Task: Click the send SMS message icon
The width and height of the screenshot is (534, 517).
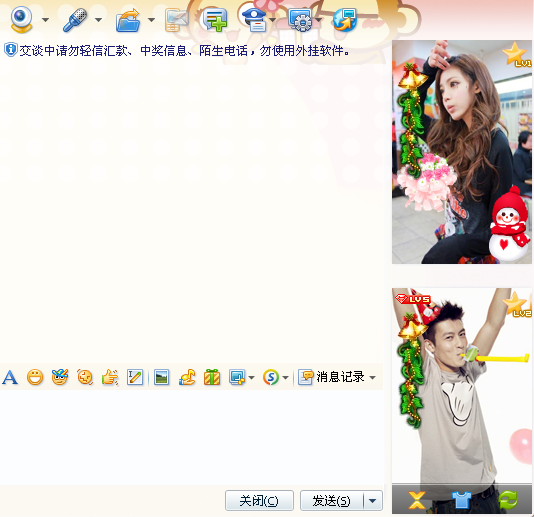Action: pos(177,20)
